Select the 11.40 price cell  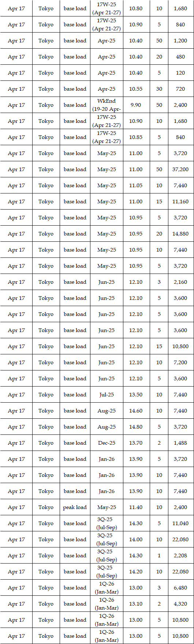(136, 507)
